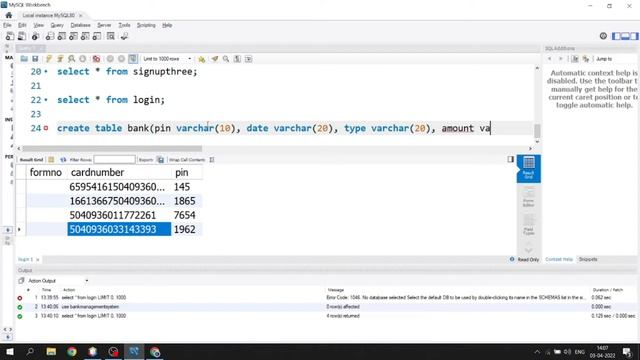Click the Filter Rows input field
This screenshot has width=640, height=360.
[x=114, y=160]
